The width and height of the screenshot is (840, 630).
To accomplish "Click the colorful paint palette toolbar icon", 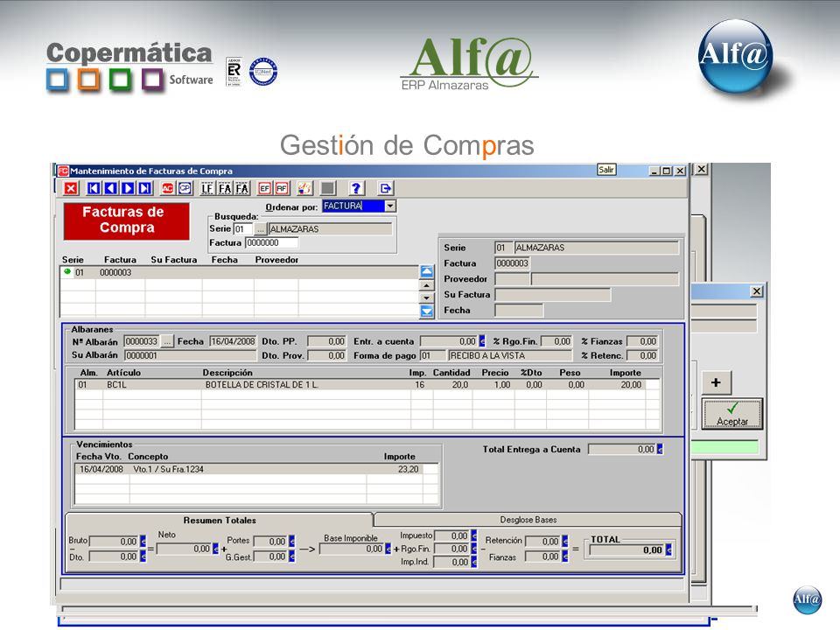I will (304, 188).
